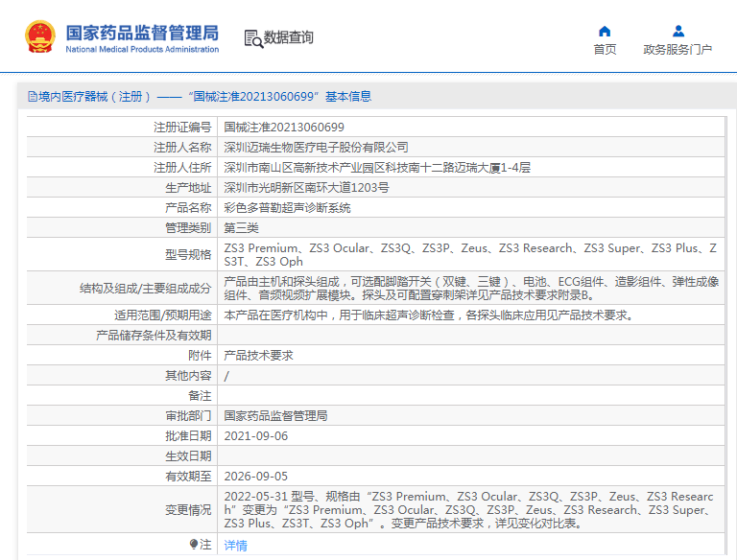The height and width of the screenshot is (560, 737).
Task: Open 政务服务门户
Action: 678,49
